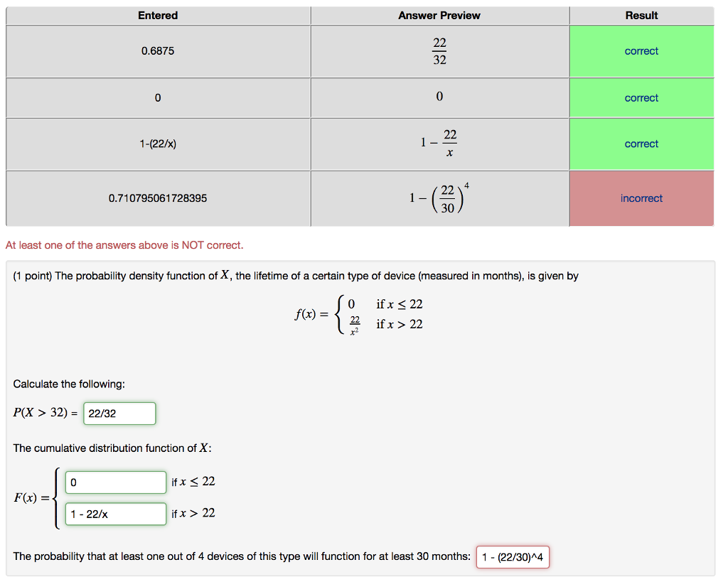Click the entered value 0 in the table

click(x=158, y=97)
